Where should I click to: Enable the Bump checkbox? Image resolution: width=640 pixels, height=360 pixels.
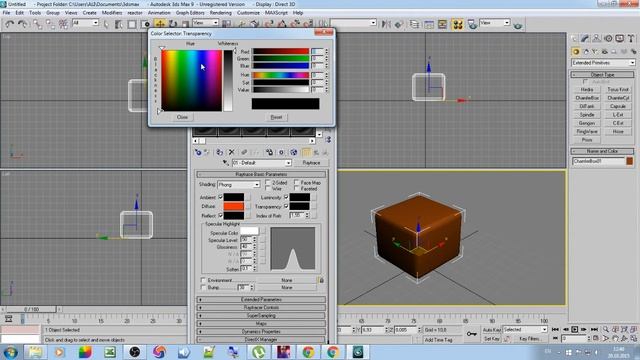click(x=203, y=287)
